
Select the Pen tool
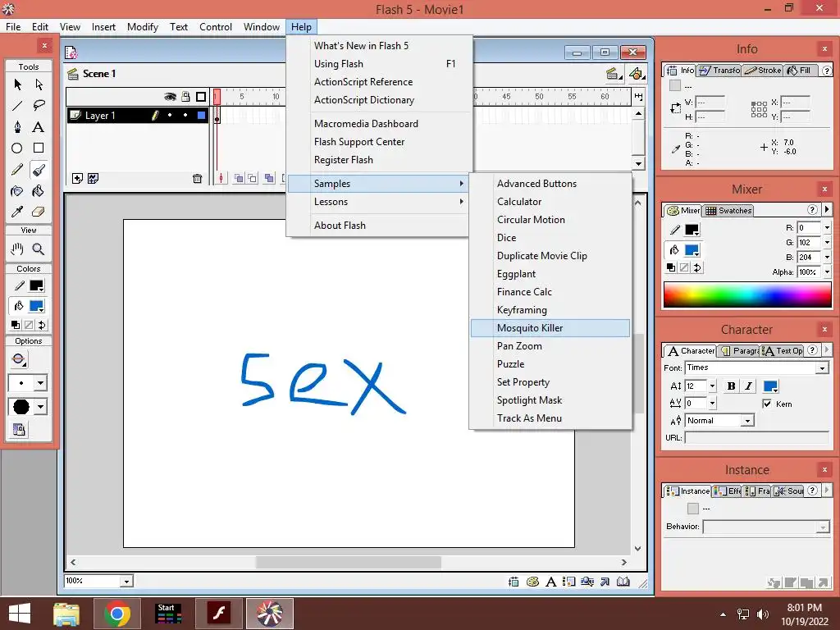pyautogui.click(x=18, y=127)
